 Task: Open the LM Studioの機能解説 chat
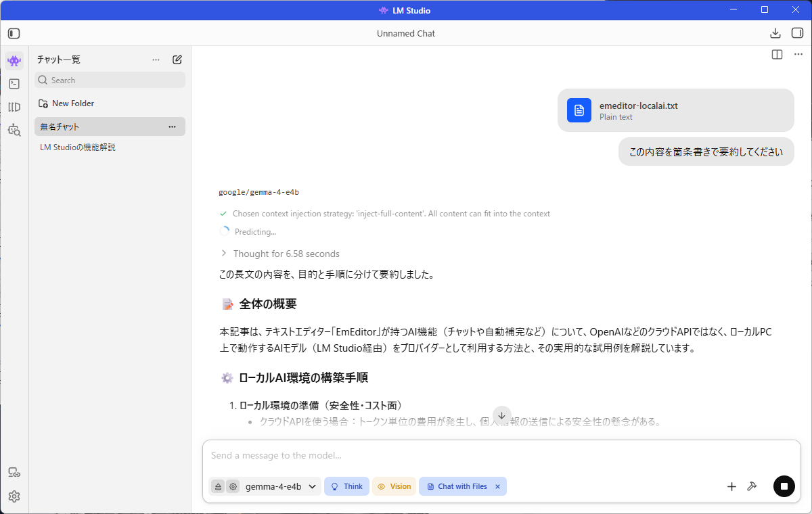point(78,147)
